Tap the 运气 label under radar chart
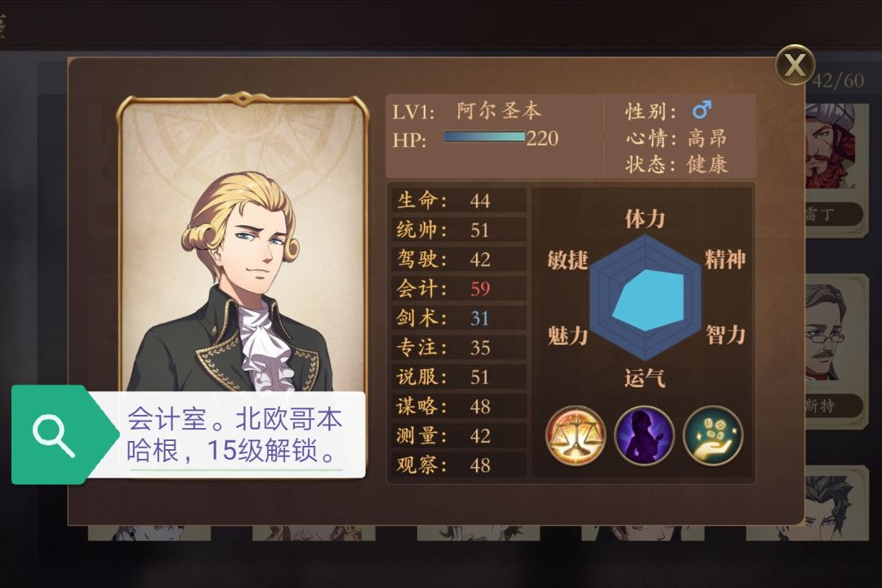The width and height of the screenshot is (882, 588). tap(644, 378)
